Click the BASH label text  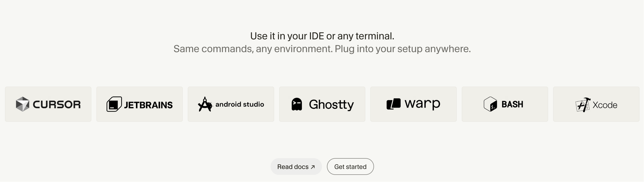point(512,104)
